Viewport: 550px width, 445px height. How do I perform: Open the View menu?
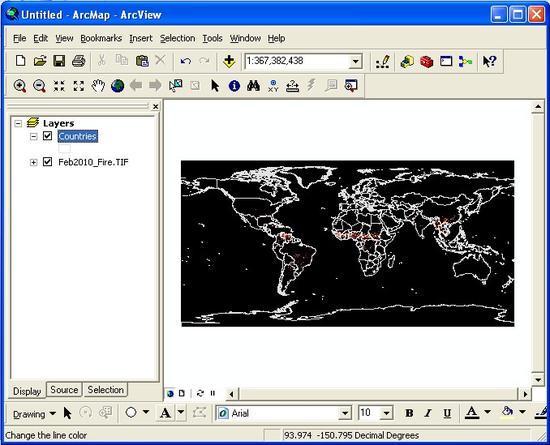click(x=64, y=38)
